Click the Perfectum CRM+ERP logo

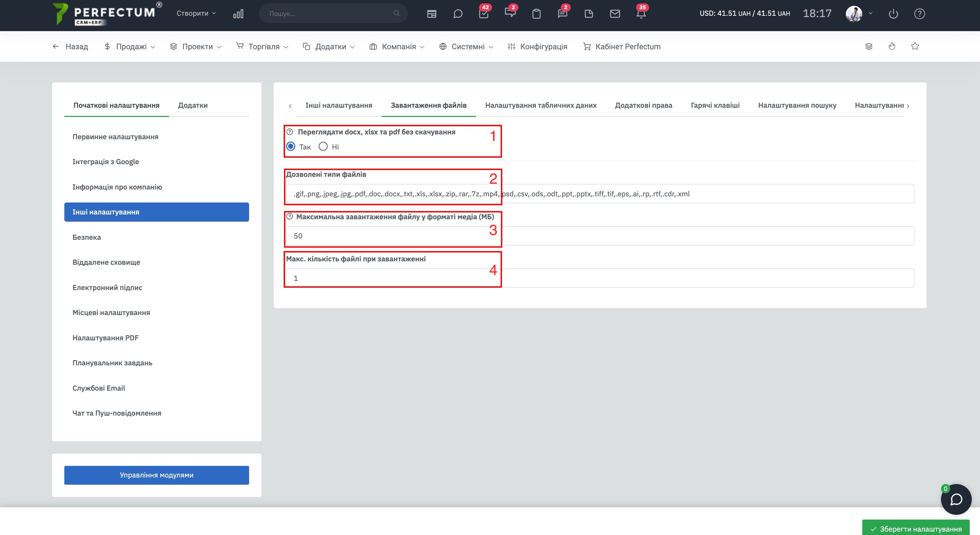[107, 14]
